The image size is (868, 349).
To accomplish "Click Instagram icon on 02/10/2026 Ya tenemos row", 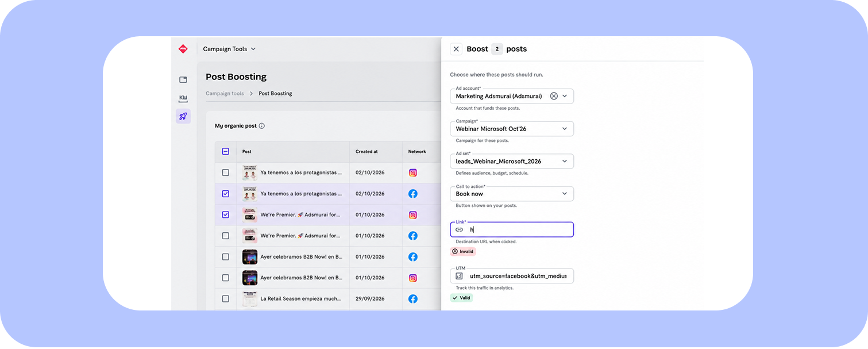I will [412, 172].
